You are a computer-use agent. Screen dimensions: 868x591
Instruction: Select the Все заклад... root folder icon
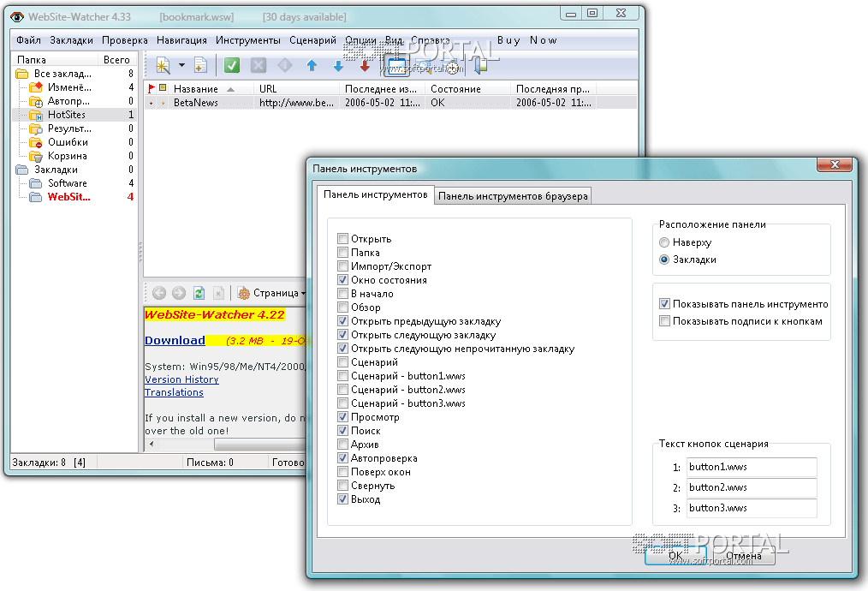click(x=22, y=74)
